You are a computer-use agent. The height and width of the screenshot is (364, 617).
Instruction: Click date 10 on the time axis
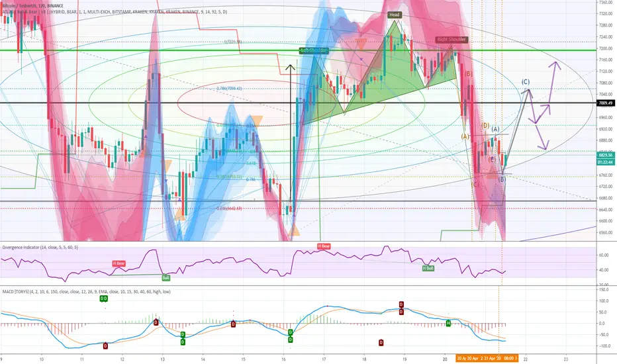[41, 359]
